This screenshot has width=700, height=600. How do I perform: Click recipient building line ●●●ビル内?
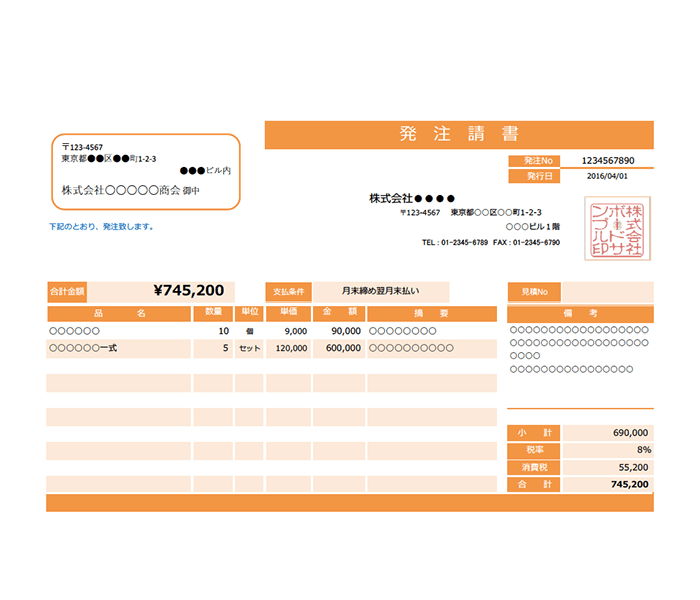(205, 171)
